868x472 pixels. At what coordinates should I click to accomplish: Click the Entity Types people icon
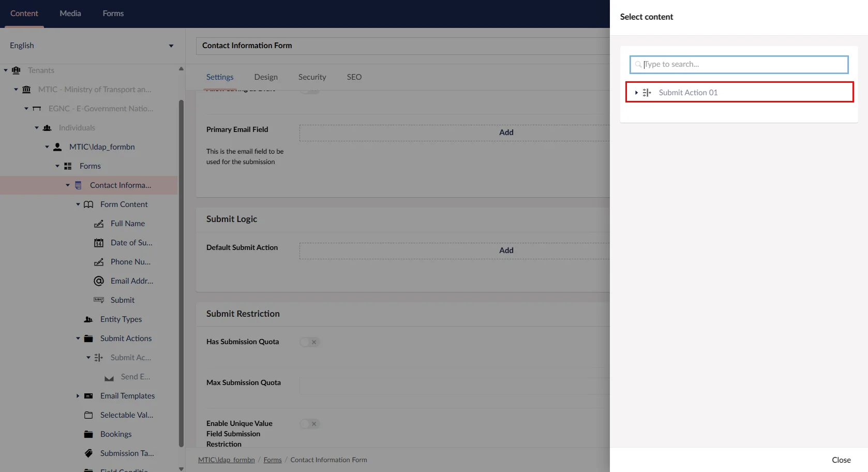[88, 319]
